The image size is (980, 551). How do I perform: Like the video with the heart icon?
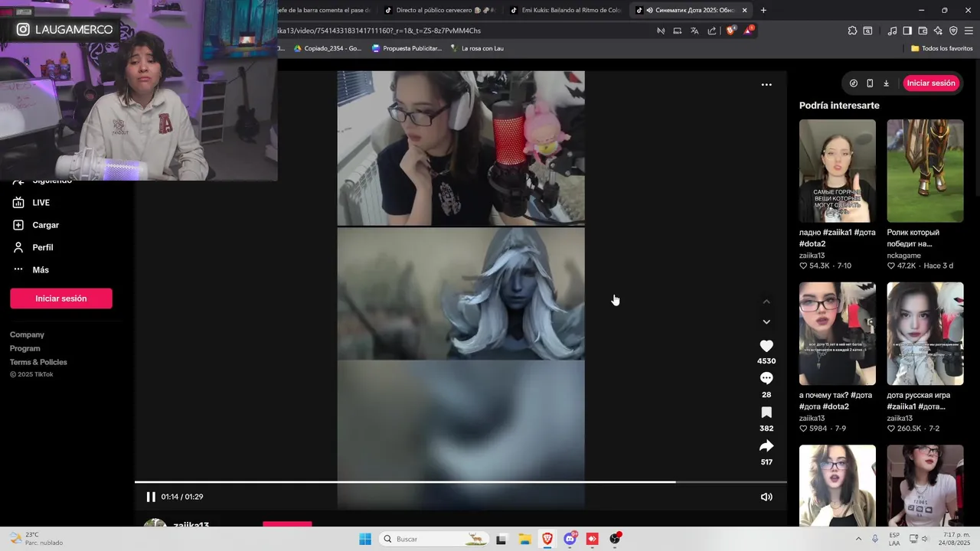tap(766, 346)
